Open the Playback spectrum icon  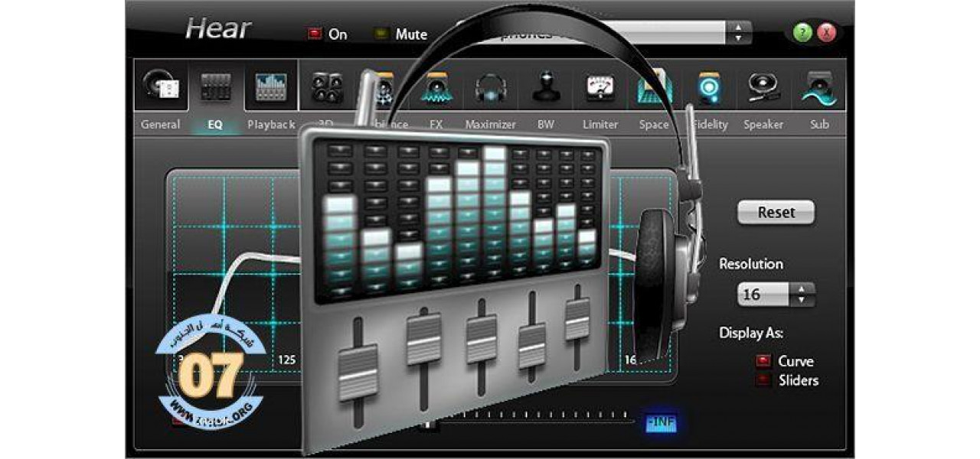tap(270, 86)
